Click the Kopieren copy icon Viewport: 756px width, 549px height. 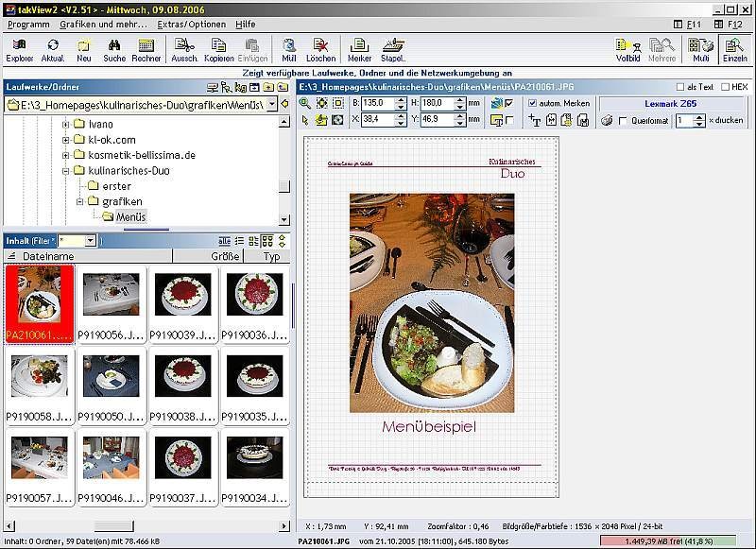point(218,49)
